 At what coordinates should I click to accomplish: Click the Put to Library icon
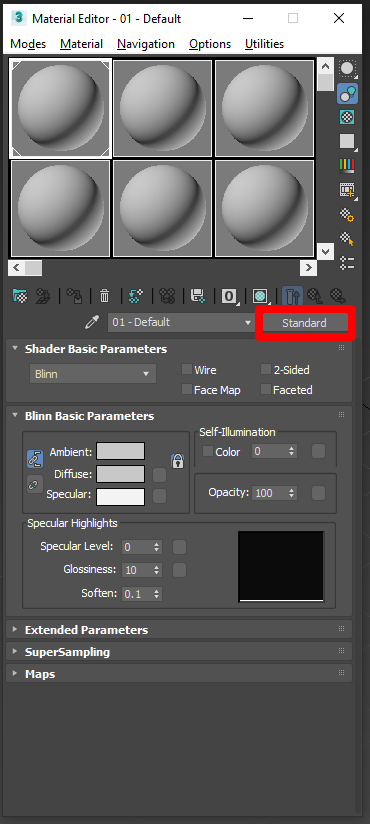click(198, 296)
